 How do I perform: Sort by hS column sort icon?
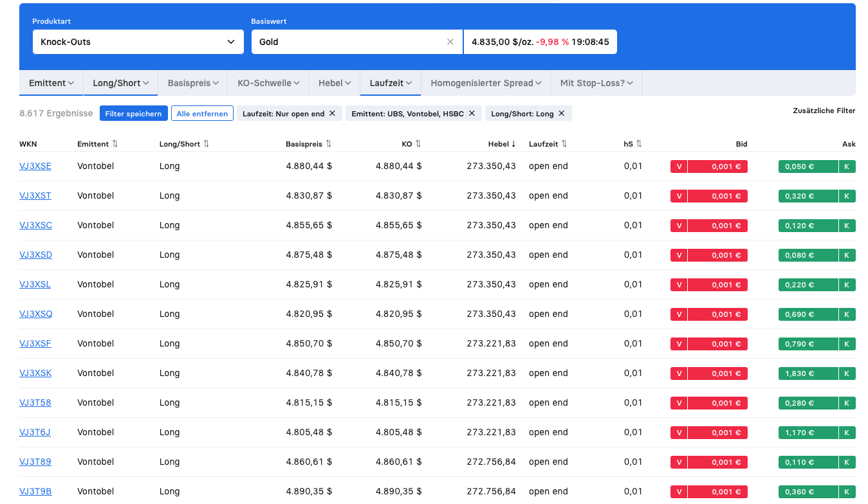pos(639,144)
